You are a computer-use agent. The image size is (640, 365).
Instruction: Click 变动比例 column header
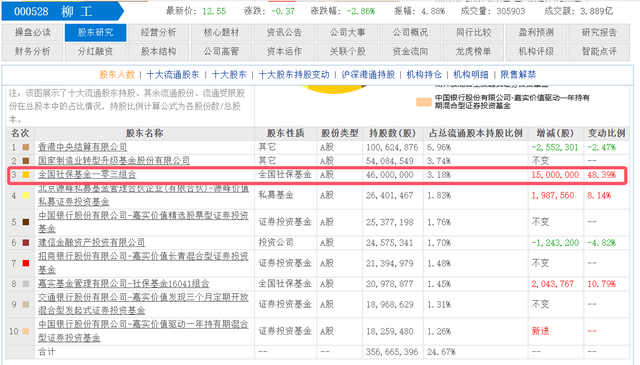606,133
